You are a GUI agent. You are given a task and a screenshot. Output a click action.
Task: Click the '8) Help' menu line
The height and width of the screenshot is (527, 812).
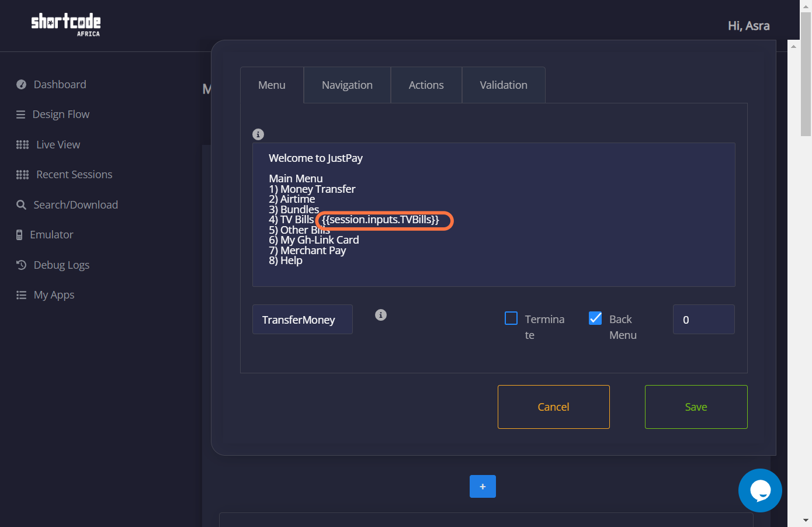tap(286, 261)
